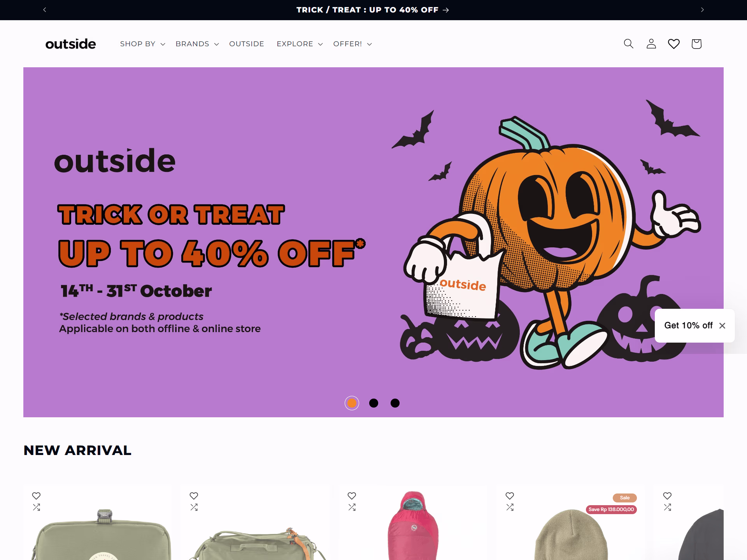Follow the Trick / Treat 40% off announcement link
This screenshot has width=747, height=560.
pyautogui.click(x=373, y=10)
